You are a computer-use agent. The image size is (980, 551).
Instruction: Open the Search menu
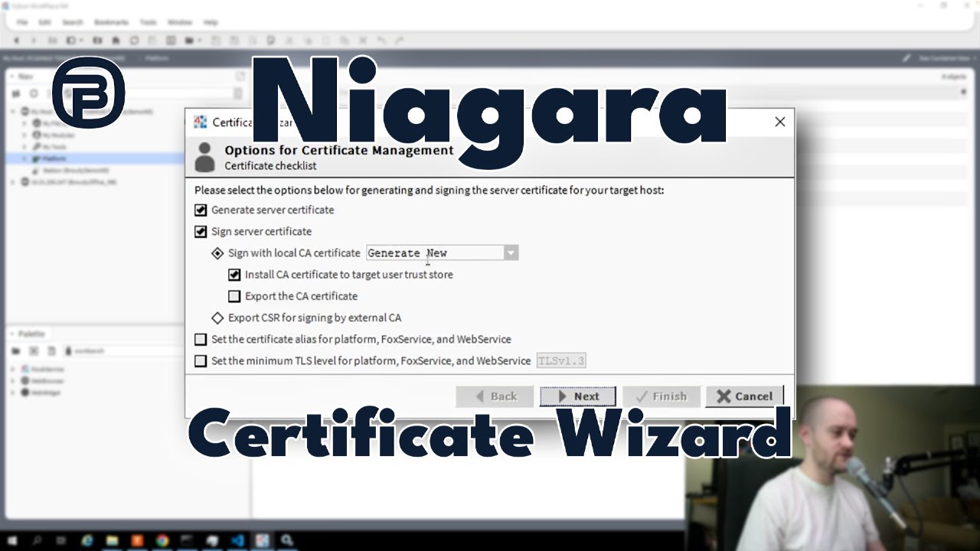(x=72, y=22)
